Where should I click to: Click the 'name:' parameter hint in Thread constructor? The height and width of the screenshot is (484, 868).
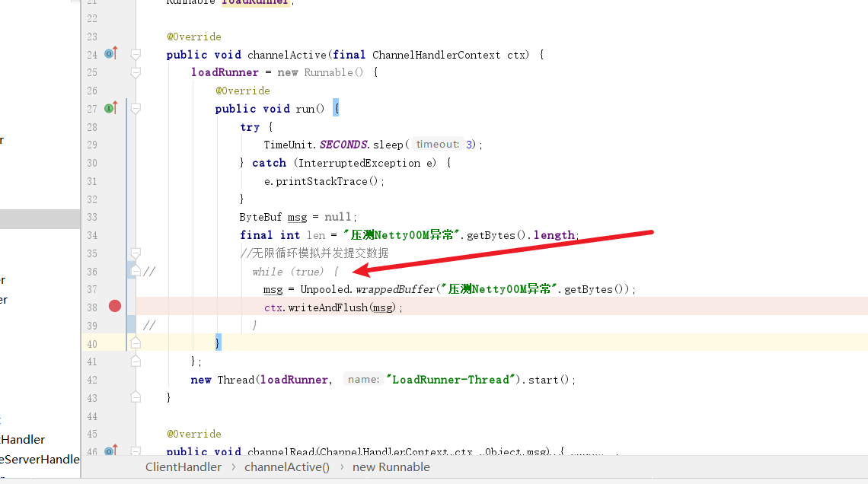pyautogui.click(x=363, y=380)
